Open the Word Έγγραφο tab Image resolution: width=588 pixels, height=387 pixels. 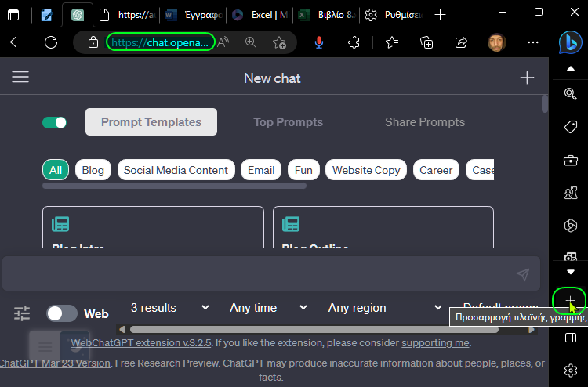194,15
